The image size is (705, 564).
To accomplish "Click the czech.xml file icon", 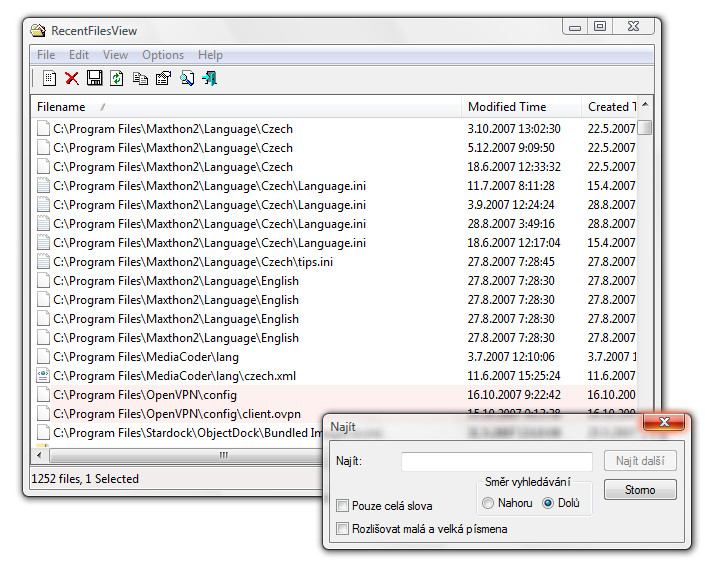I will [43, 376].
